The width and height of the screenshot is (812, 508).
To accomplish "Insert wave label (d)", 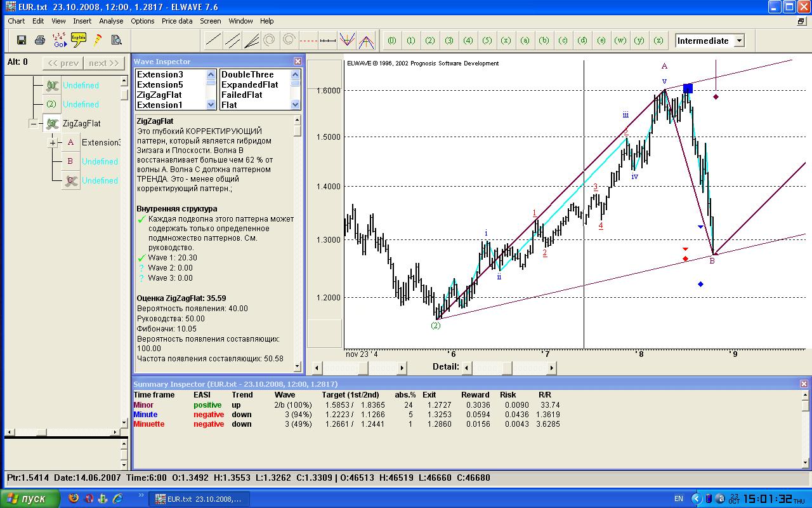I will coord(582,41).
